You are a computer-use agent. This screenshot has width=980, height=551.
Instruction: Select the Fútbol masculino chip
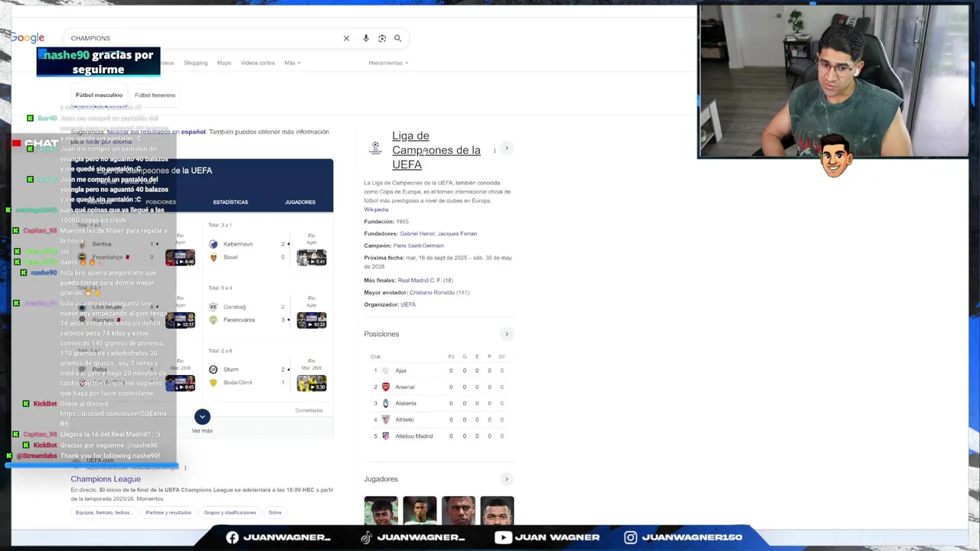point(99,95)
